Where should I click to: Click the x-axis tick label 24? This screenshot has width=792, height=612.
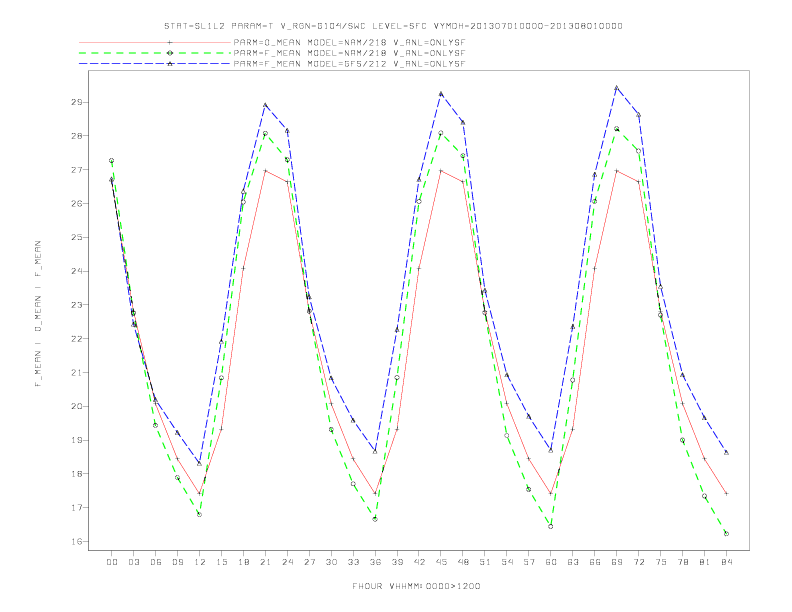click(287, 562)
